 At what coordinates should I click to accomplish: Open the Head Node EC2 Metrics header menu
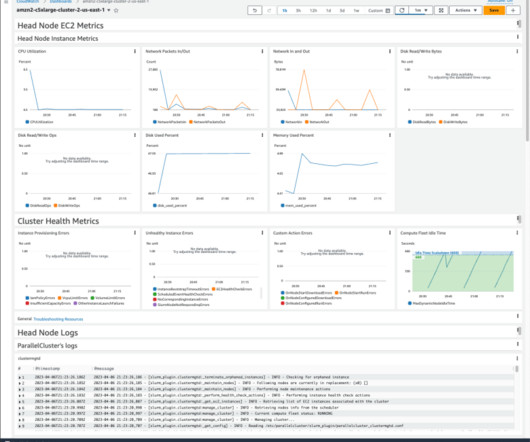tap(519, 24)
